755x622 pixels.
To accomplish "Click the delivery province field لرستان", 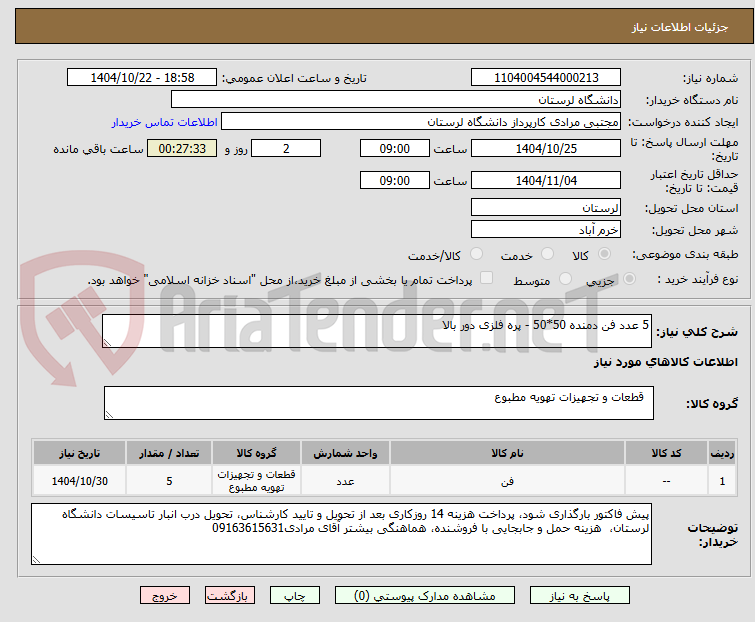I will [x=546, y=207].
